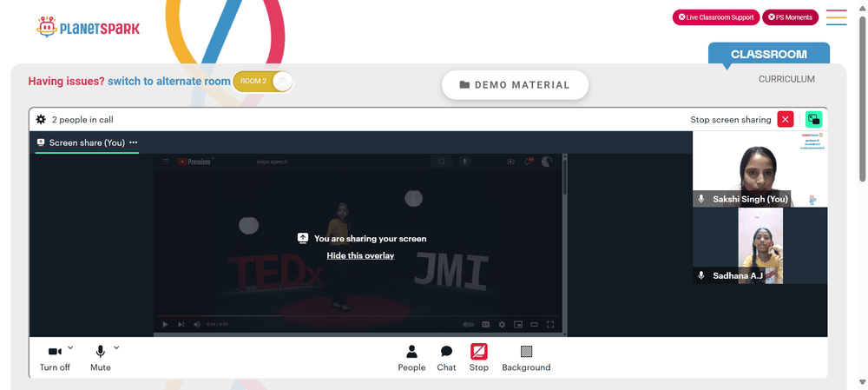Open the hamburger menu at top right
Image resolution: width=868 pixels, height=390 pixels.
[836, 17]
